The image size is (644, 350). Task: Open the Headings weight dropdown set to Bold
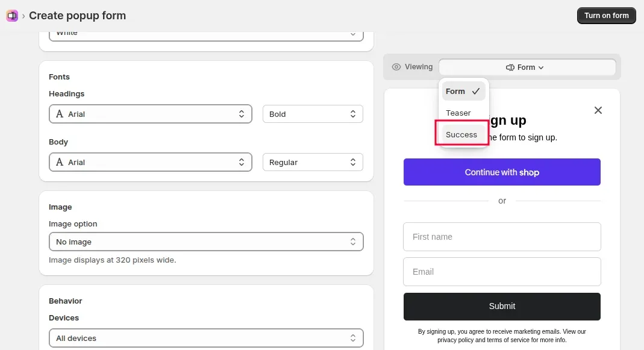(313, 114)
